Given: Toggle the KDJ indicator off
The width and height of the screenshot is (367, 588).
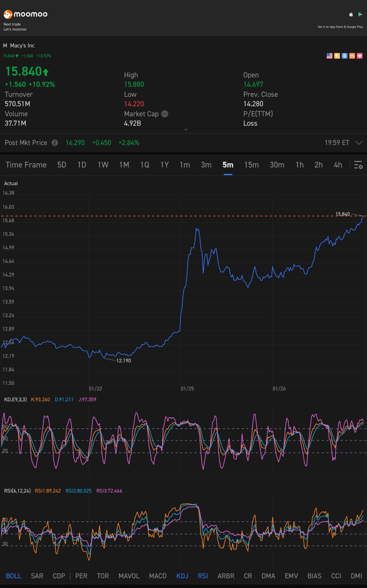Looking at the screenshot, I should pyautogui.click(x=182, y=576).
